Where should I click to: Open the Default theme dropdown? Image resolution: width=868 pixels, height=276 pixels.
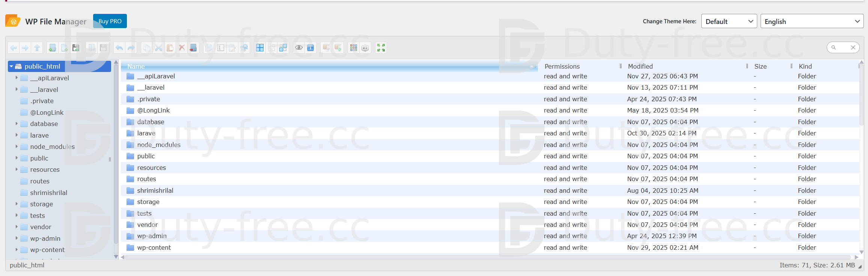729,21
